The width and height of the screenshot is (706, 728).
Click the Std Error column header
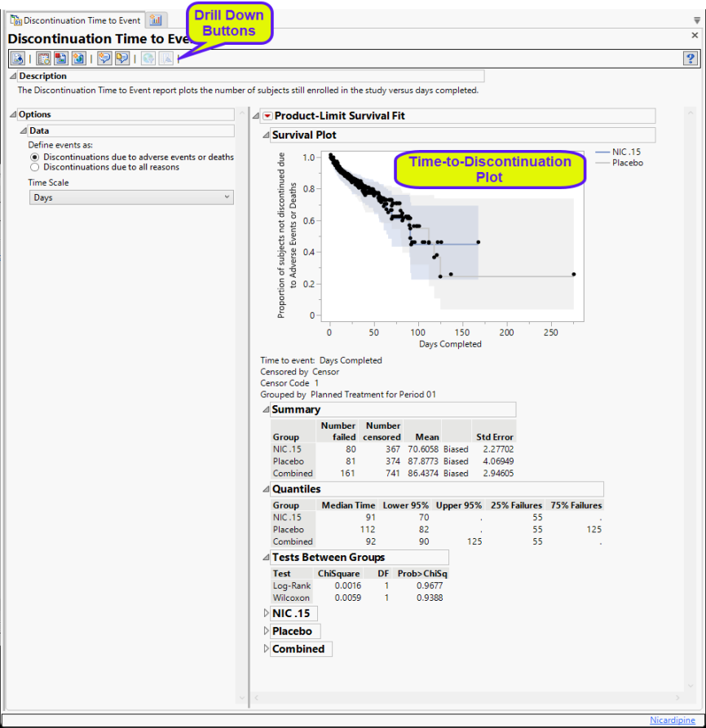494,437
